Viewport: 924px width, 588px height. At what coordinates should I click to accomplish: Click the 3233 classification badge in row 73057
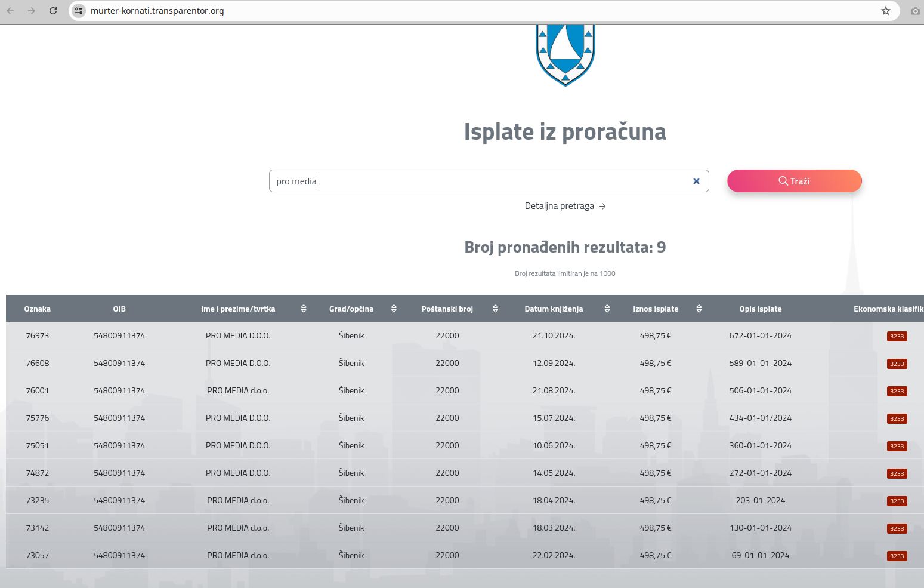(897, 556)
